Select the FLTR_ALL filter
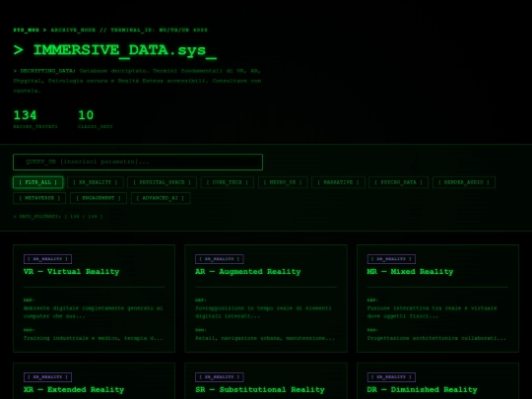This screenshot has height=399, width=532. click(x=38, y=182)
